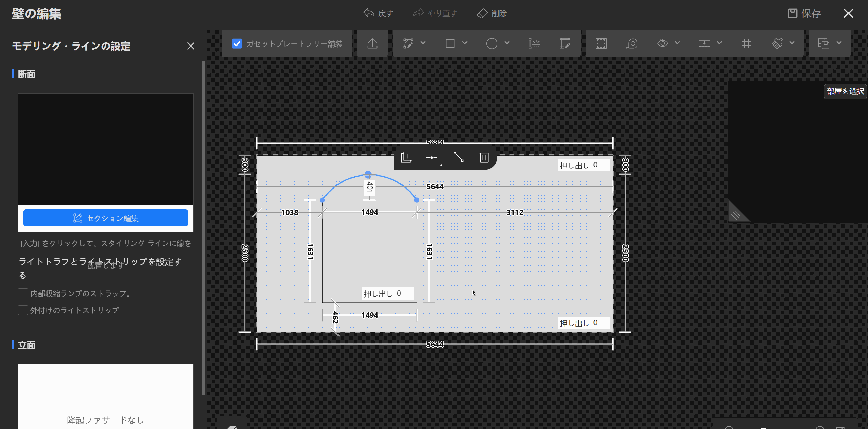This screenshot has width=868, height=429.
Task: Click the copy layers icon
Action: (x=824, y=43)
